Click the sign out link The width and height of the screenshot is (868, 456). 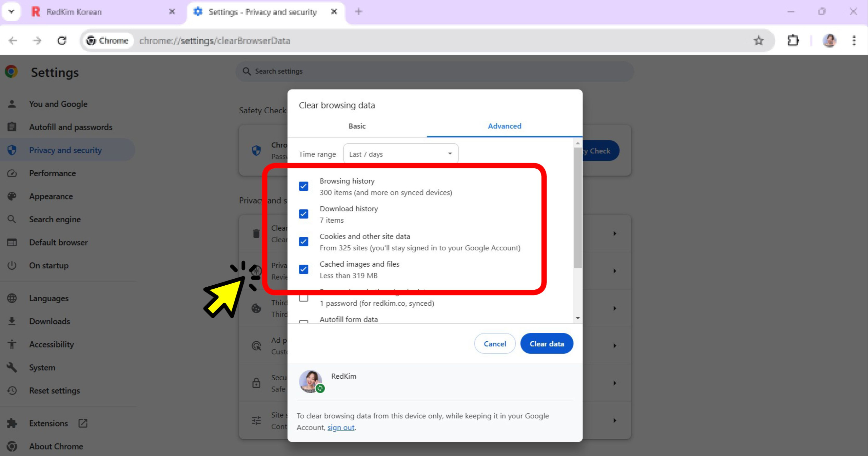pyautogui.click(x=340, y=427)
